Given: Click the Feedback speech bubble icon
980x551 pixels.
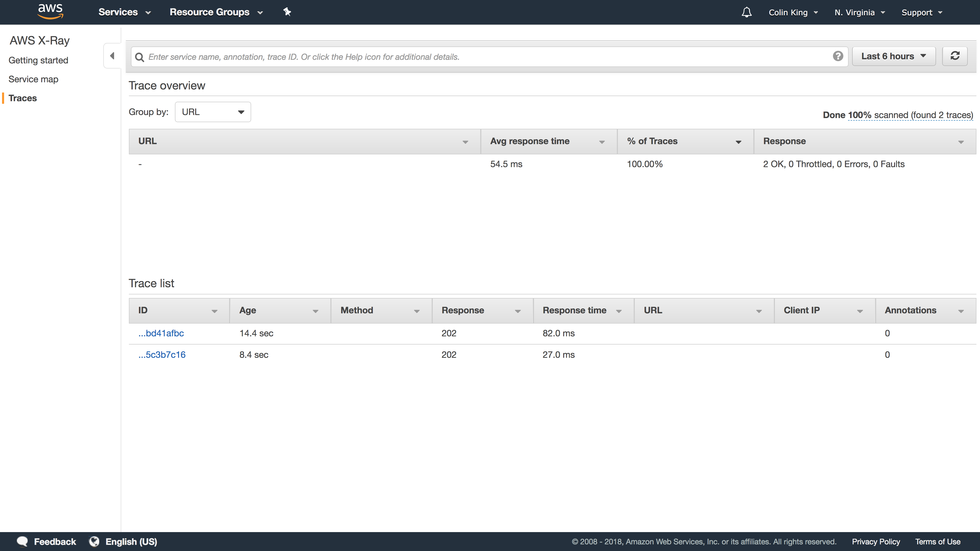Looking at the screenshot, I should click(x=23, y=541).
